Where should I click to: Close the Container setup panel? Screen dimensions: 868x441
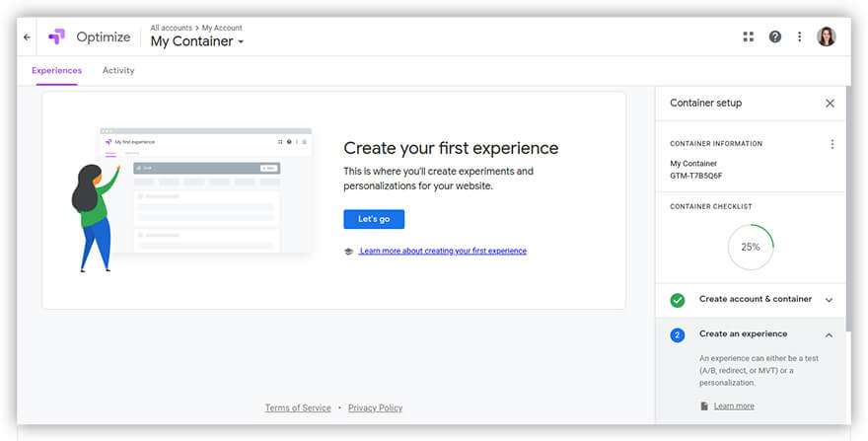(x=830, y=103)
